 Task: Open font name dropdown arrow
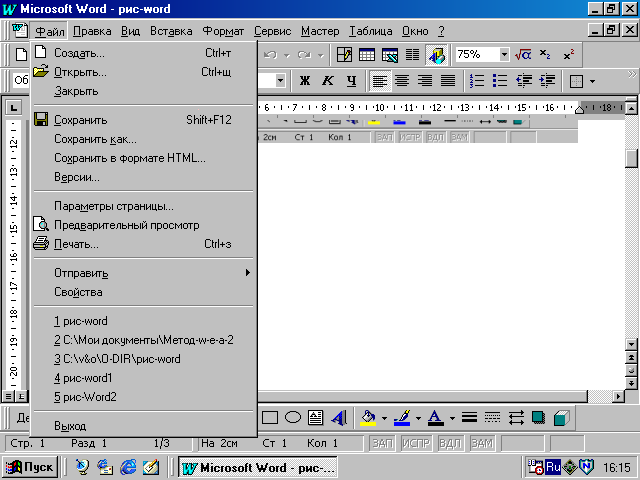pos(280,80)
